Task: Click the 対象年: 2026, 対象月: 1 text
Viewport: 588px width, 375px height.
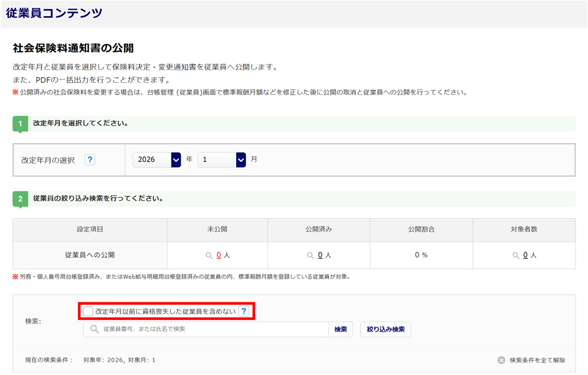Action: click(119, 360)
